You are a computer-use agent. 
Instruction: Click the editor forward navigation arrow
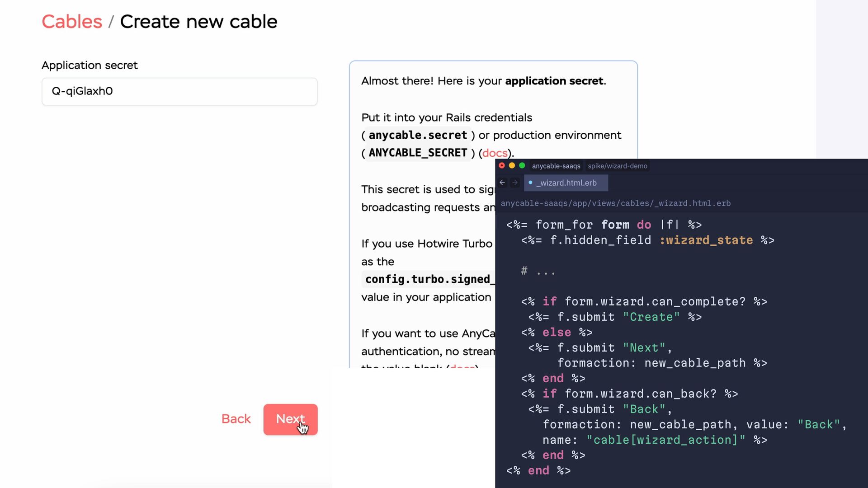tap(515, 183)
